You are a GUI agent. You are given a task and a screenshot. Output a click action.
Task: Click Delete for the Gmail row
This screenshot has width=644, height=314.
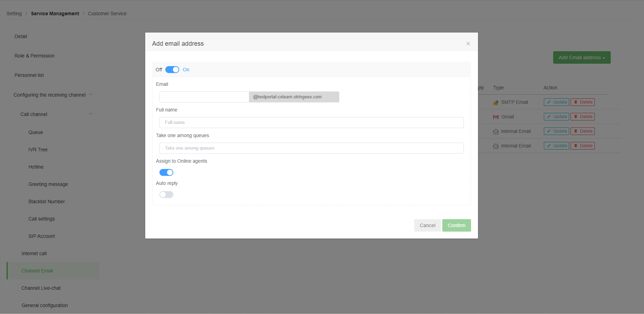[x=583, y=117]
